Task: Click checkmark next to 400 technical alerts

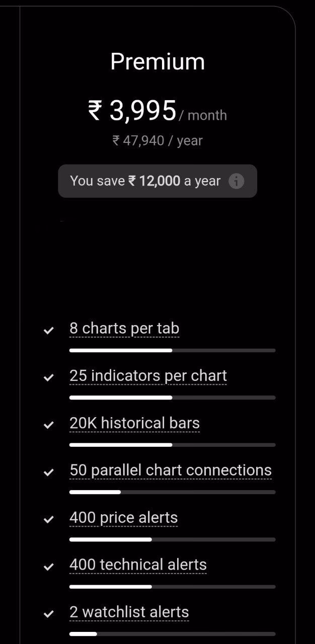Action: tap(49, 567)
